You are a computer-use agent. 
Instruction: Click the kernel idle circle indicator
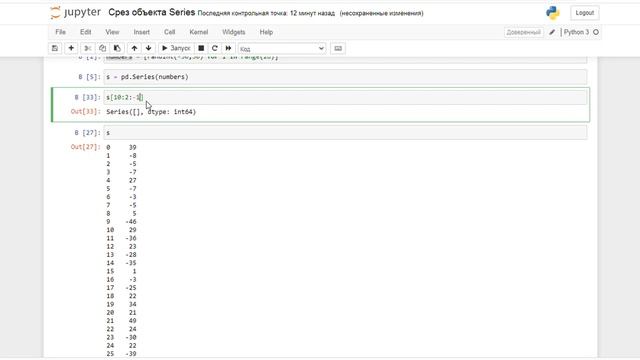pos(596,32)
